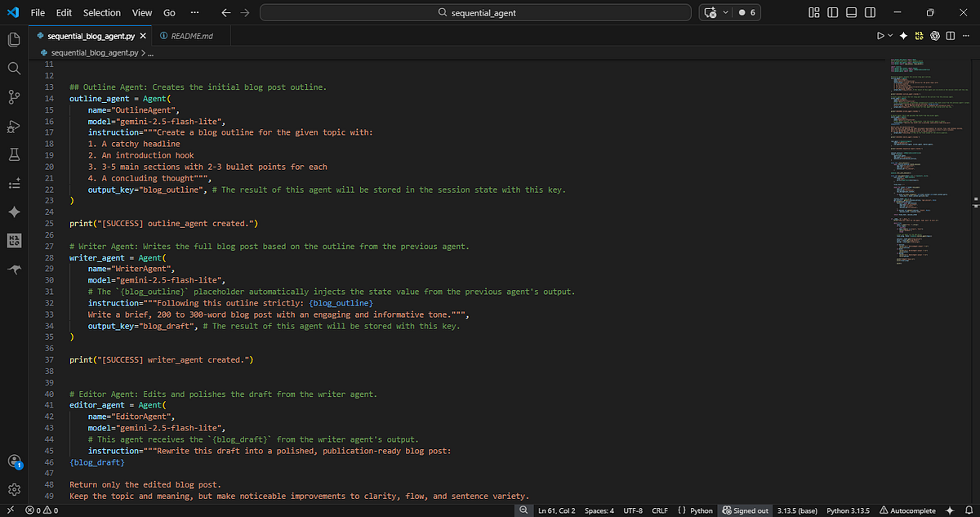This screenshot has width=980, height=517.
Task: Click the Vs Code logo in title bar
Action: coord(12,13)
